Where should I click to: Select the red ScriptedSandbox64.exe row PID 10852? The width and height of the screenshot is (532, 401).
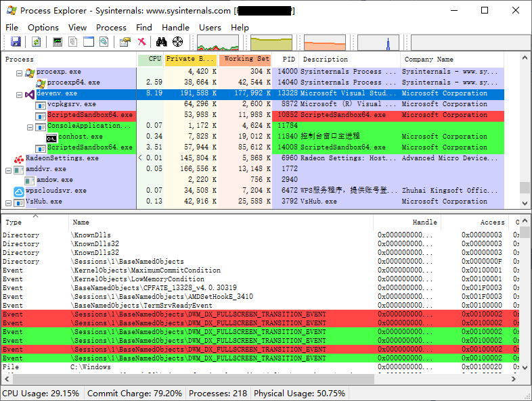pos(252,115)
